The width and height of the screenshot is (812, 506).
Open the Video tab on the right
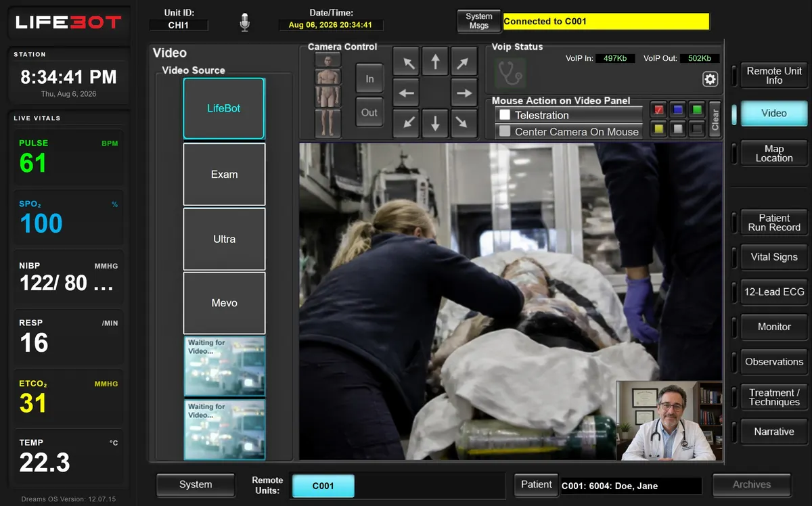click(x=774, y=113)
